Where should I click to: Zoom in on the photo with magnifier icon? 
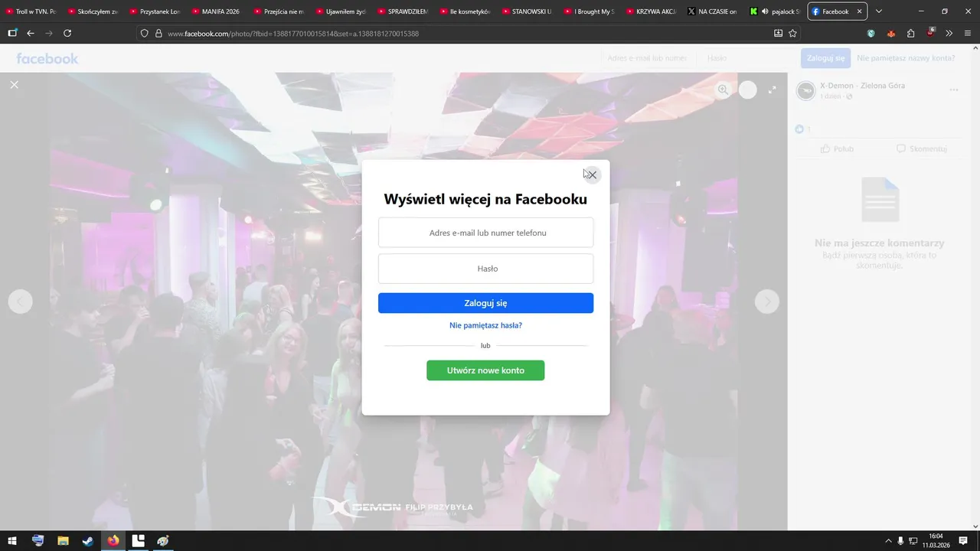click(x=723, y=90)
